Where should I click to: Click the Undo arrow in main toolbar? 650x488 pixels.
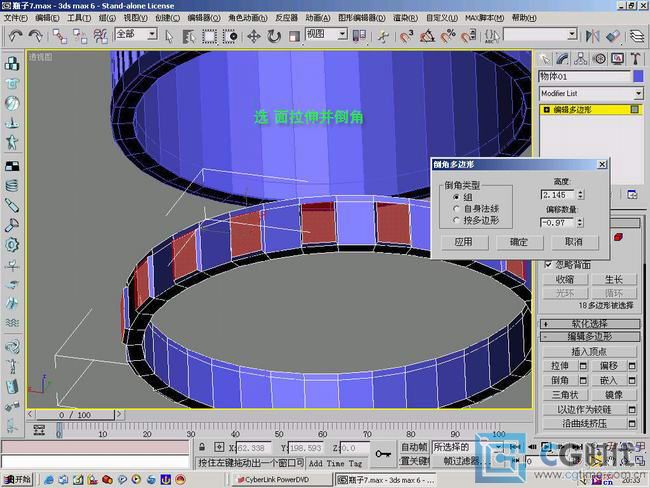[x=15, y=36]
